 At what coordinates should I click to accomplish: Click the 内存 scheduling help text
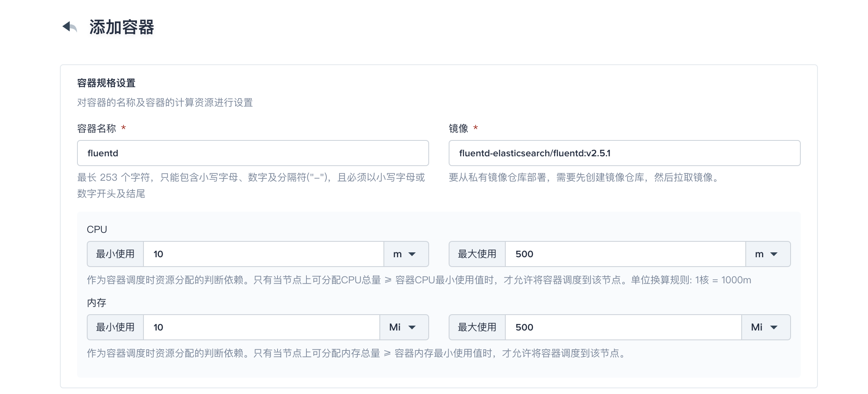click(357, 353)
